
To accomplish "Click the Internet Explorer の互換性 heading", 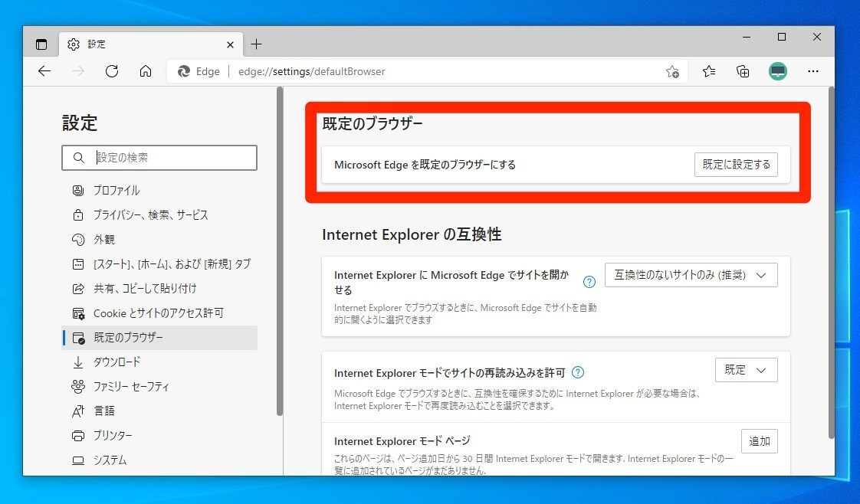I will click(x=412, y=234).
